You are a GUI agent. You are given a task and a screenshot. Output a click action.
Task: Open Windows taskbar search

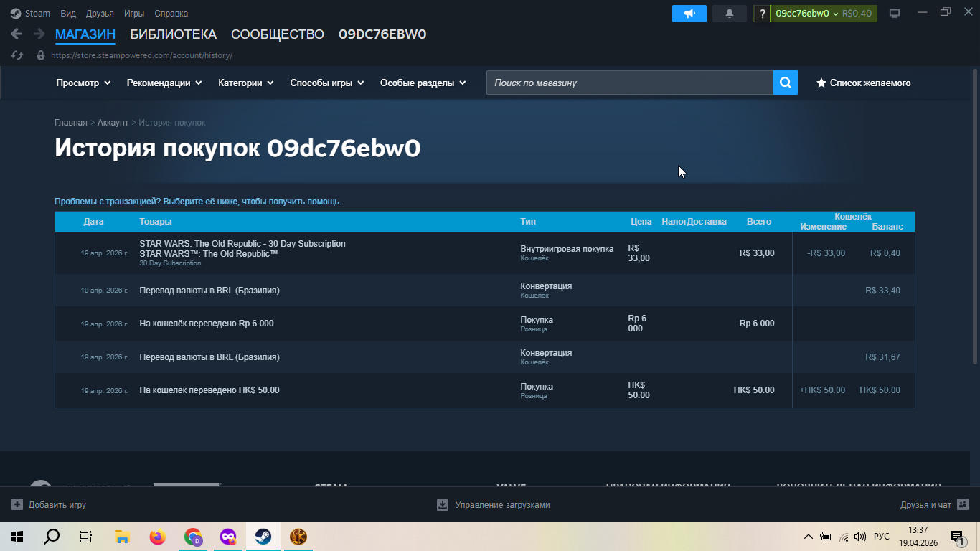(52, 537)
